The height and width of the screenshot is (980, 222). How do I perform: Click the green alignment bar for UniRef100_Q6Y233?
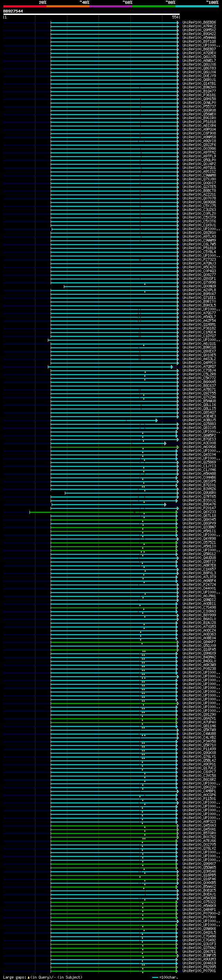coord(103,512)
